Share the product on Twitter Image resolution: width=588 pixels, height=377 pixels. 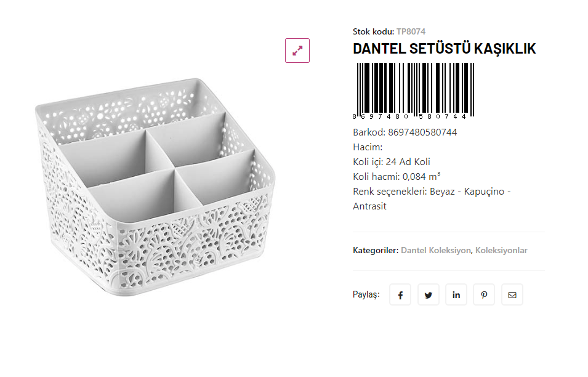tap(429, 295)
